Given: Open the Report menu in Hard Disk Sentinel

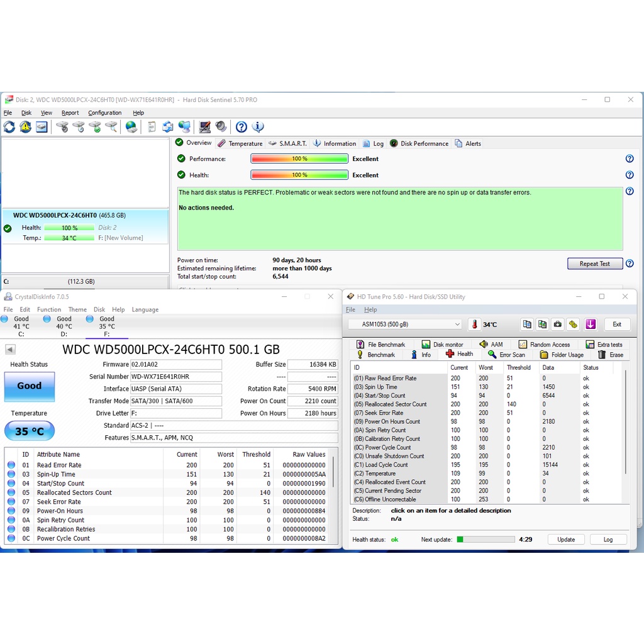Looking at the screenshot, I should tap(70, 113).
